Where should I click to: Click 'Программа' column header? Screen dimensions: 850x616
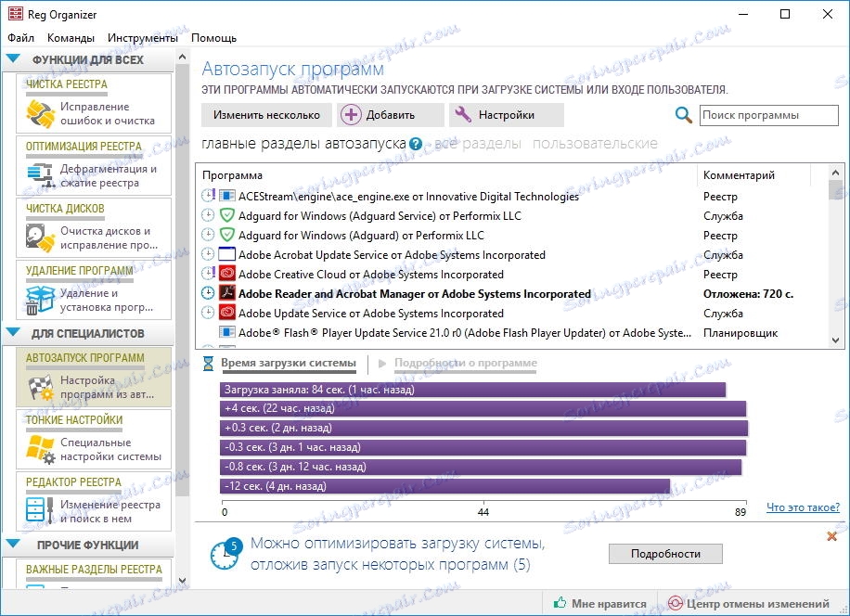click(232, 175)
